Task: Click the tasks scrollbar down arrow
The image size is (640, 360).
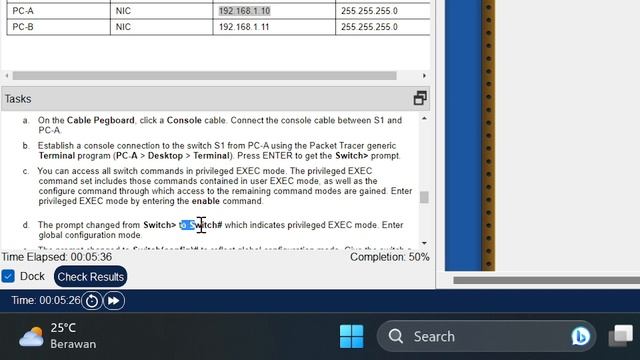Action: (424, 243)
